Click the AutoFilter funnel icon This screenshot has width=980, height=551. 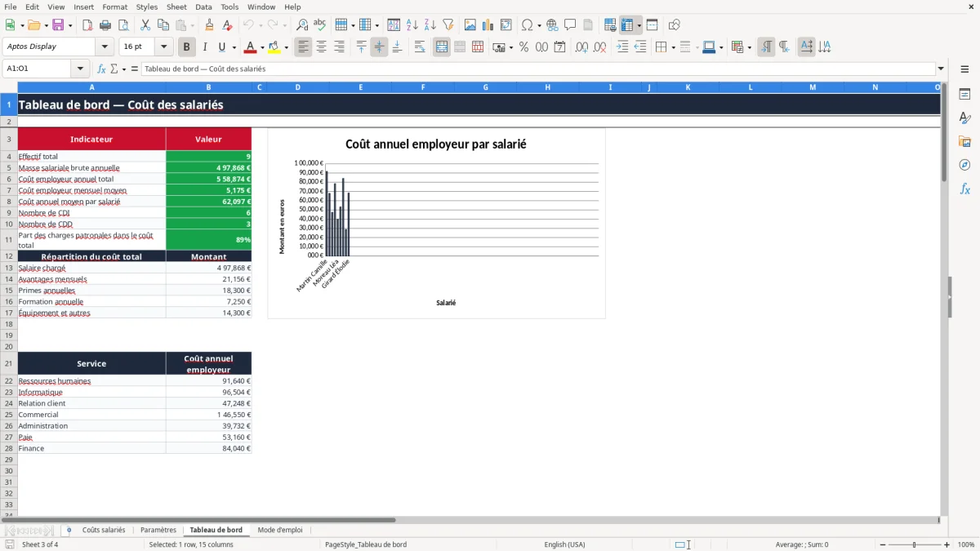(x=448, y=25)
